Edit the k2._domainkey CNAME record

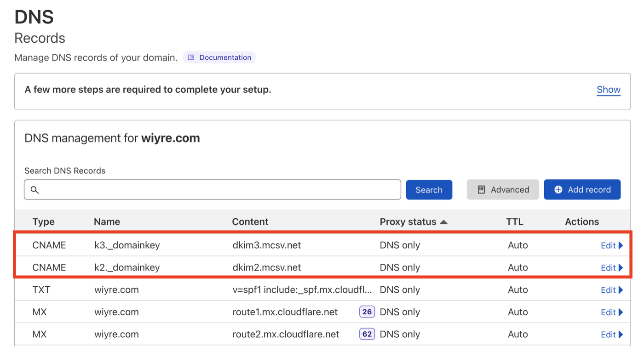pyautogui.click(x=612, y=267)
